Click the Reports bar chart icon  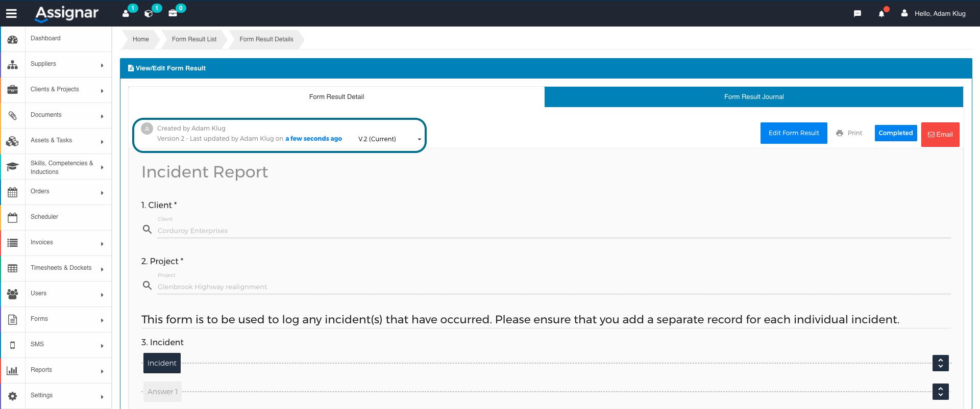(x=13, y=371)
